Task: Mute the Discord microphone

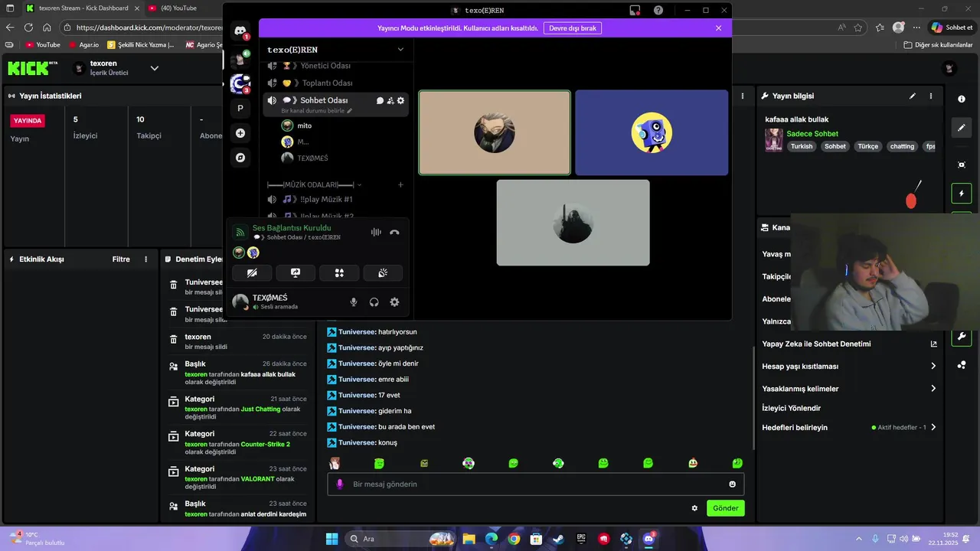Action: coord(354,302)
